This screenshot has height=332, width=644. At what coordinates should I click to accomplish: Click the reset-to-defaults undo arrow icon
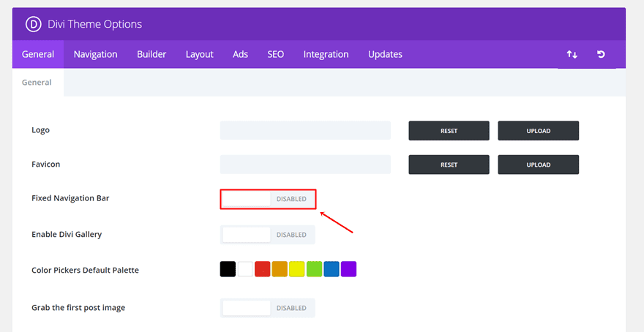[x=601, y=55]
